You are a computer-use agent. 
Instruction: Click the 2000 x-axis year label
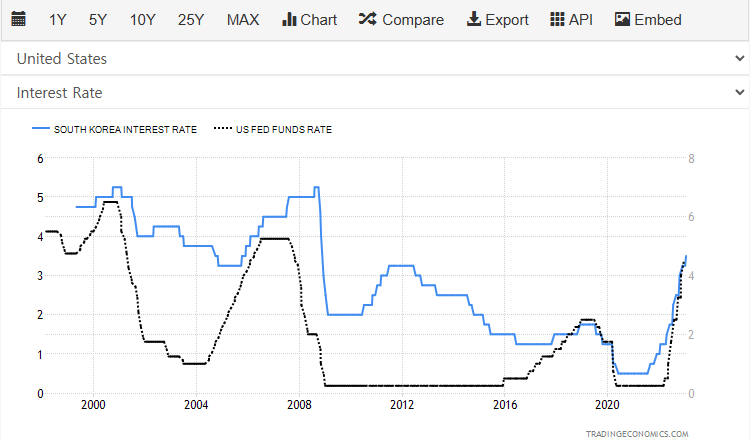point(93,405)
